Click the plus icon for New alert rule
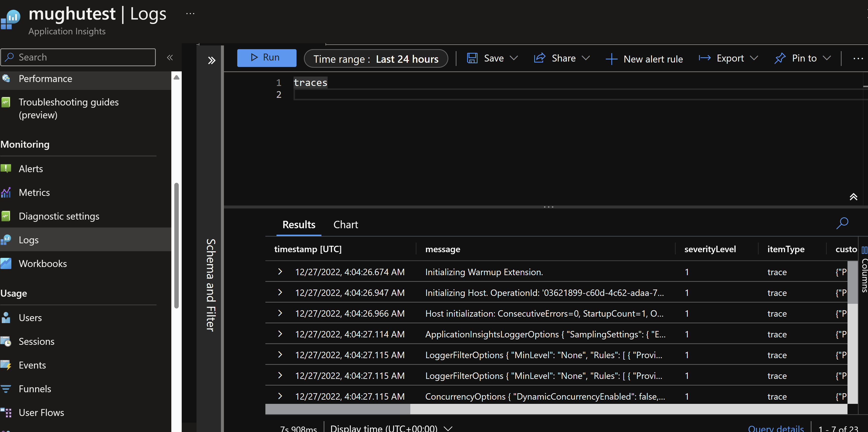The image size is (868, 432). click(611, 59)
